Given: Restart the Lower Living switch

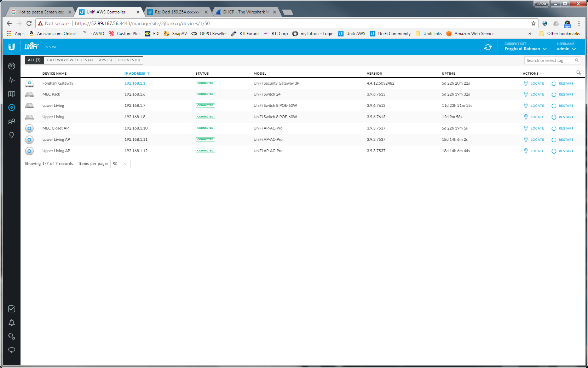Looking at the screenshot, I should pos(563,106).
